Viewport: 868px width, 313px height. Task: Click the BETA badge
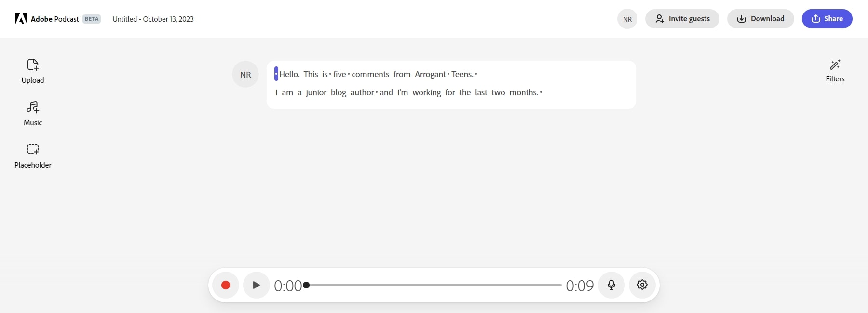tap(92, 19)
